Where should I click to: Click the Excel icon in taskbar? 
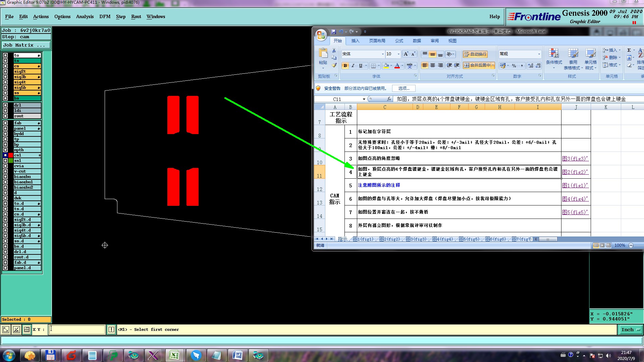pos(174,355)
